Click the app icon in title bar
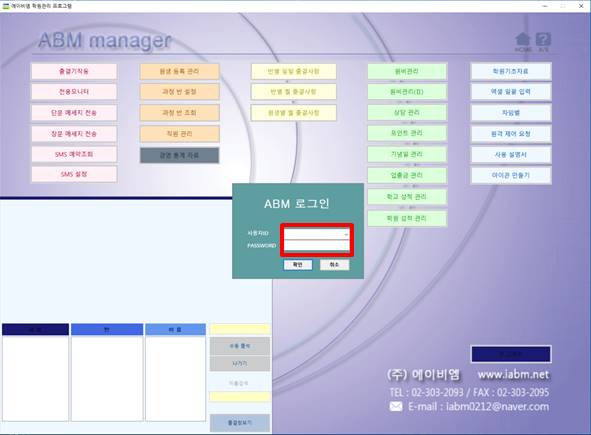Viewport: 591px width, 435px height. tap(6, 6)
